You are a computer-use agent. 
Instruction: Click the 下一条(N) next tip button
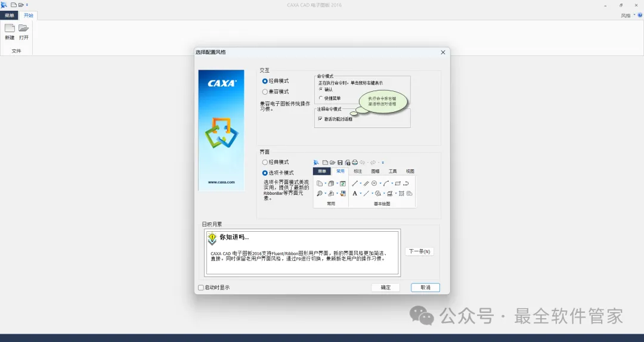[419, 251]
